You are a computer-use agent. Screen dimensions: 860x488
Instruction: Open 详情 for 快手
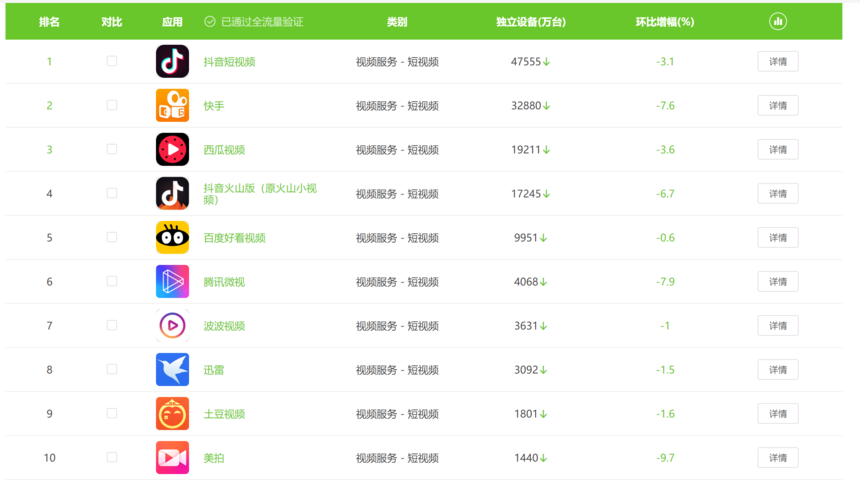[778, 105]
